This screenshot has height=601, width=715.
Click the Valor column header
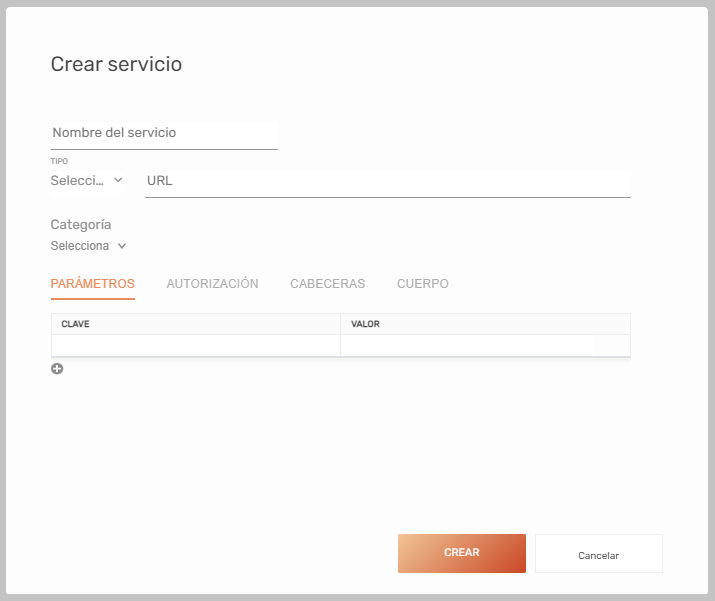click(x=486, y=324)
